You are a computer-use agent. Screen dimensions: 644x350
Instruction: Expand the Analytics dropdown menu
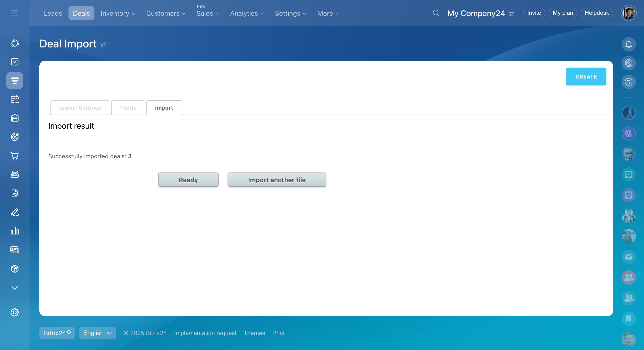point(247,13)
